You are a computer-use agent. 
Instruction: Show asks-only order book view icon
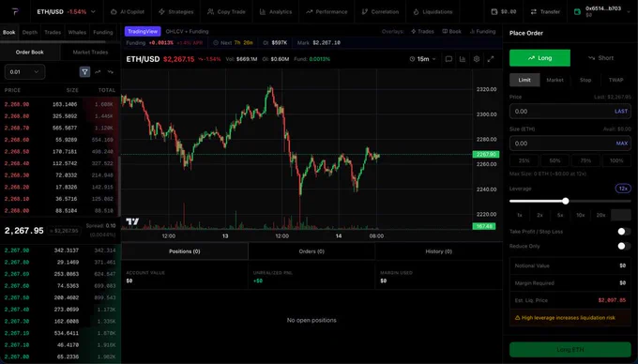(98, 72)
